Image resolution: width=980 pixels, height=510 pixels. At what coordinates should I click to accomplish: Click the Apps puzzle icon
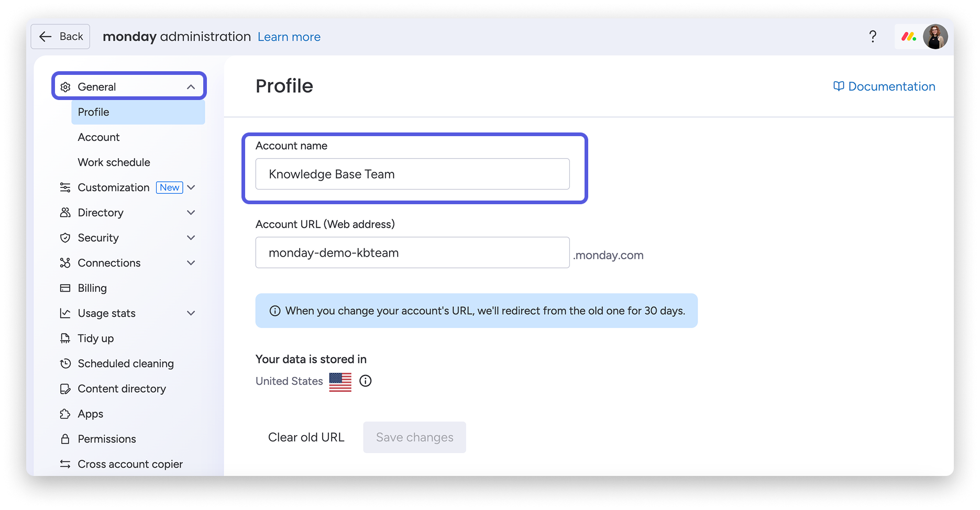pos(65,414)
